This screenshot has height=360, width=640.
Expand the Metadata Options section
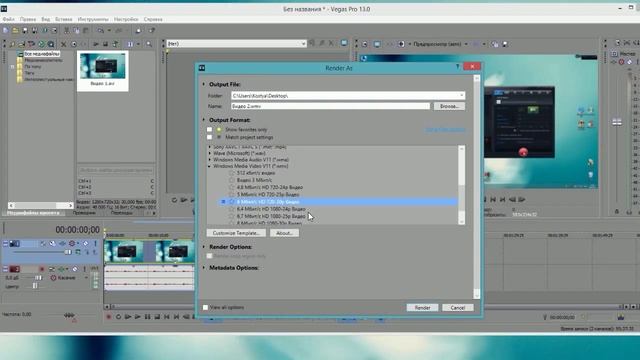point(204,268)
